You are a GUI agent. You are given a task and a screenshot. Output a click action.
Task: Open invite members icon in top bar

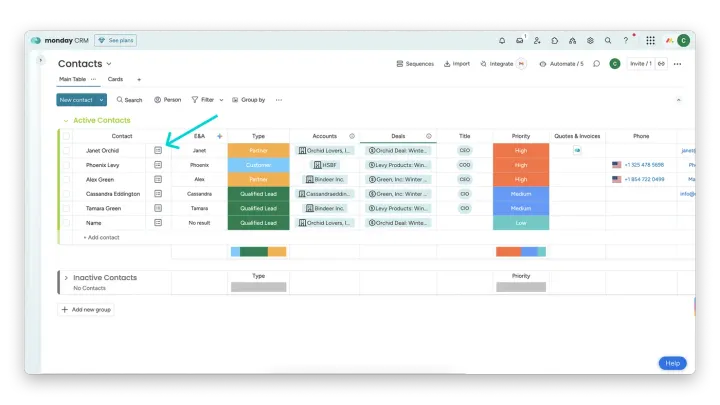pyautogui.click(x=537, y=40)
